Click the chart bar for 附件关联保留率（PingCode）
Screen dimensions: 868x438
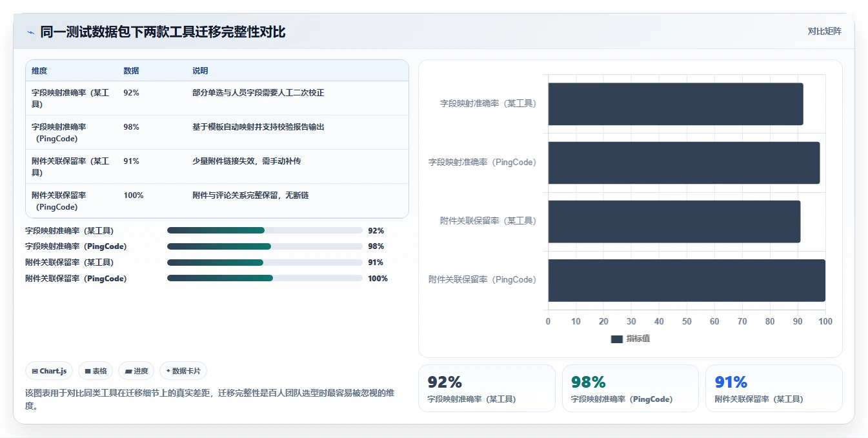[x=687, y=280]
